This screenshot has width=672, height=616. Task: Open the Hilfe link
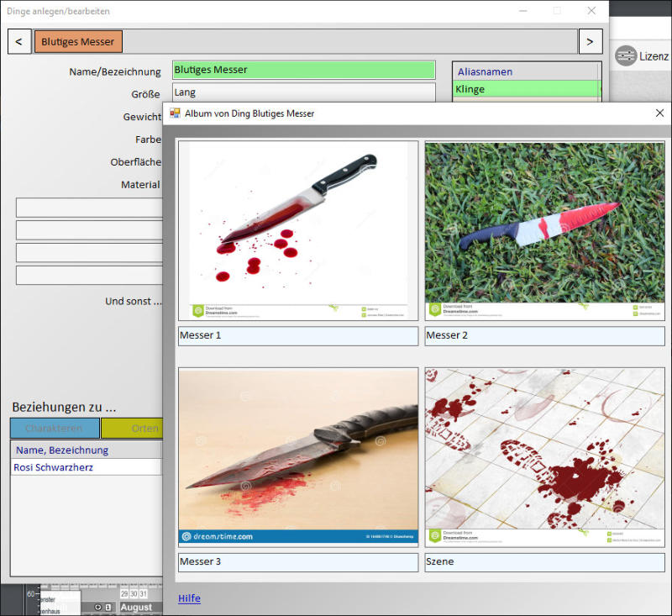(x=189, y=598)
